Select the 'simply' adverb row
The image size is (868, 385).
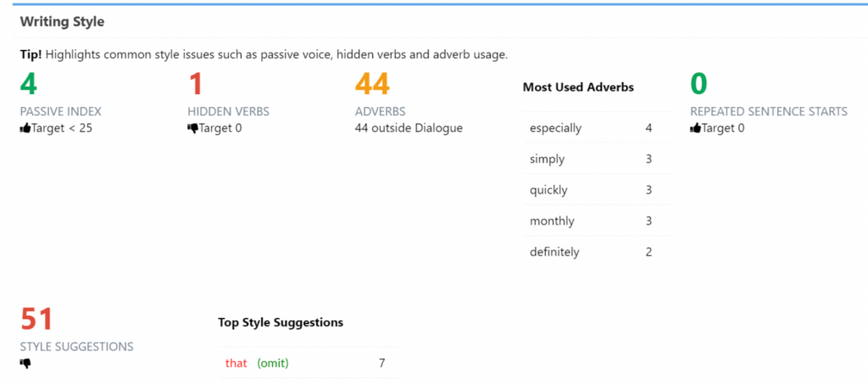pos(598,159)
